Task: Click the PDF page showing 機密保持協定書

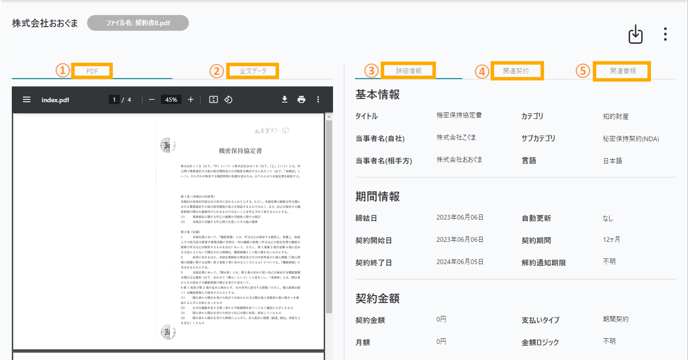Action: coord(168,231)
